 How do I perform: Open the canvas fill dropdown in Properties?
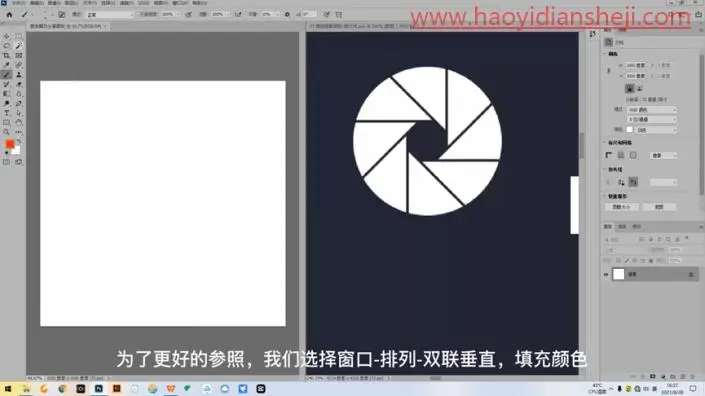point(656,130)
